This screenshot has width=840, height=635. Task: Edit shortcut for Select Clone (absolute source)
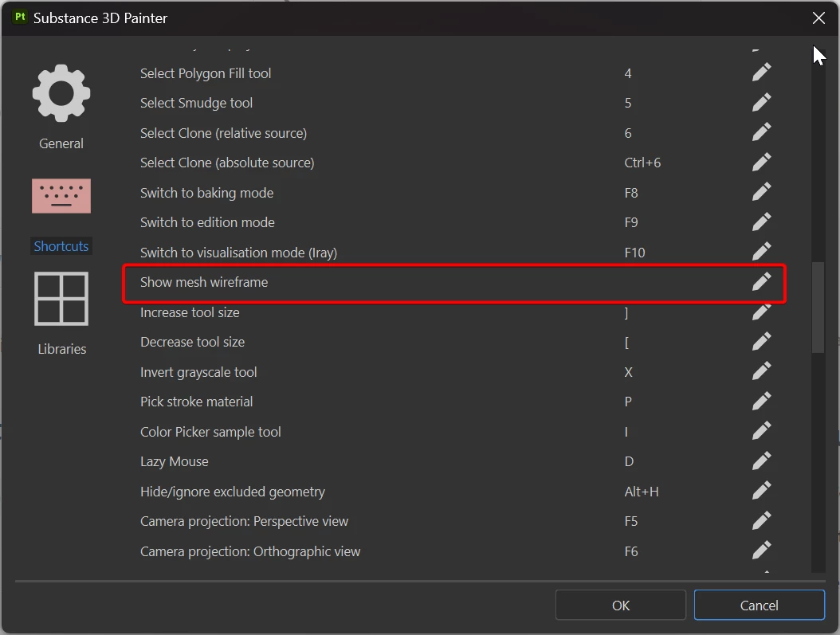point(761,163)
